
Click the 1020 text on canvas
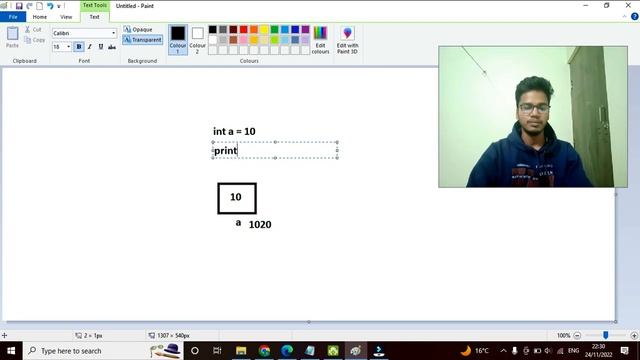click(260, 224)
